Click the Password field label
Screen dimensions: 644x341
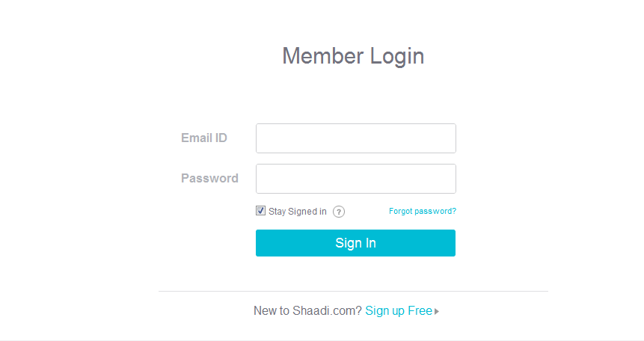209,178
